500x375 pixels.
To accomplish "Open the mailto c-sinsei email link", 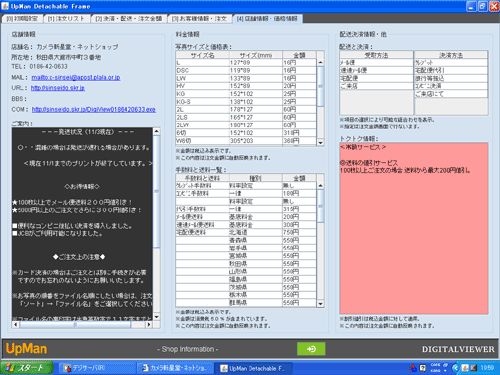I will click(x=76, y=77).
